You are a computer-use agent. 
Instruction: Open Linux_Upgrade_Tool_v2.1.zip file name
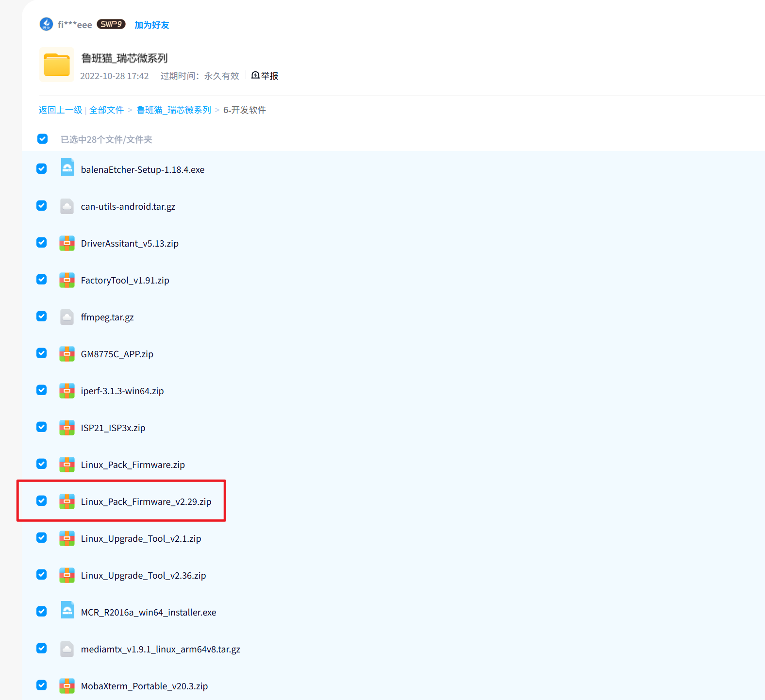[x=141, y=538]
